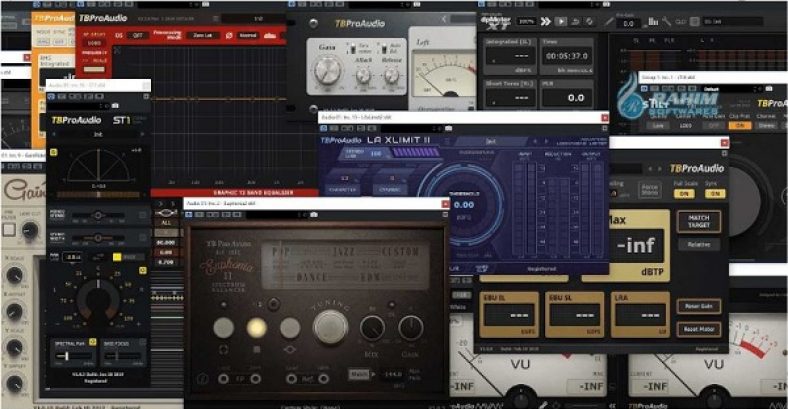Click the band curve icon above the ALL button
The width and height of the screenshot is (788, 409).
tap(166, 213)
